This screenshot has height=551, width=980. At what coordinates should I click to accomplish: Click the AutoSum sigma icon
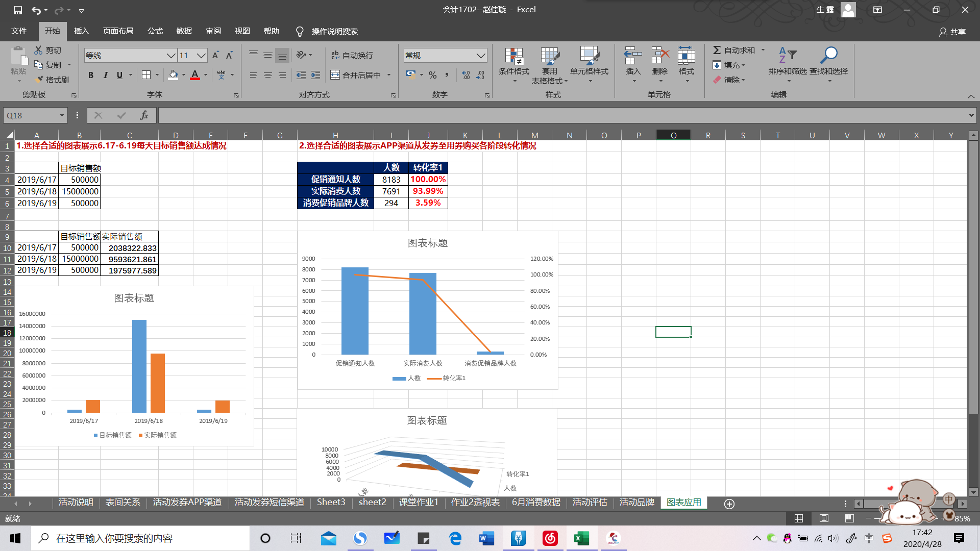point(717,50)
